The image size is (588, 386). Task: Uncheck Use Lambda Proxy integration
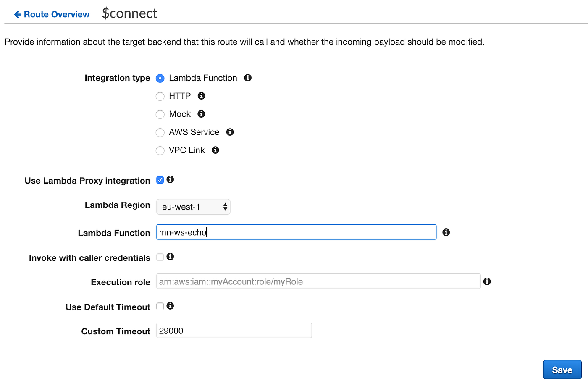point(160,179)
